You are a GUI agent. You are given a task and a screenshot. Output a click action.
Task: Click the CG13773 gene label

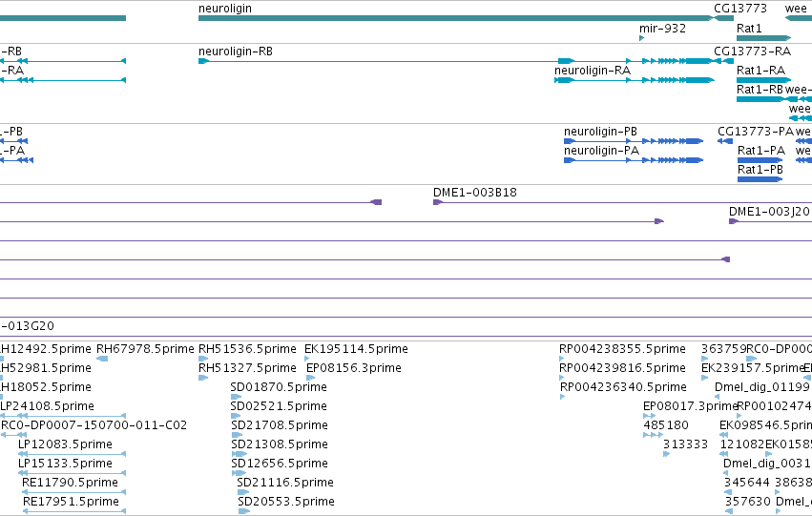click(740, 9)
